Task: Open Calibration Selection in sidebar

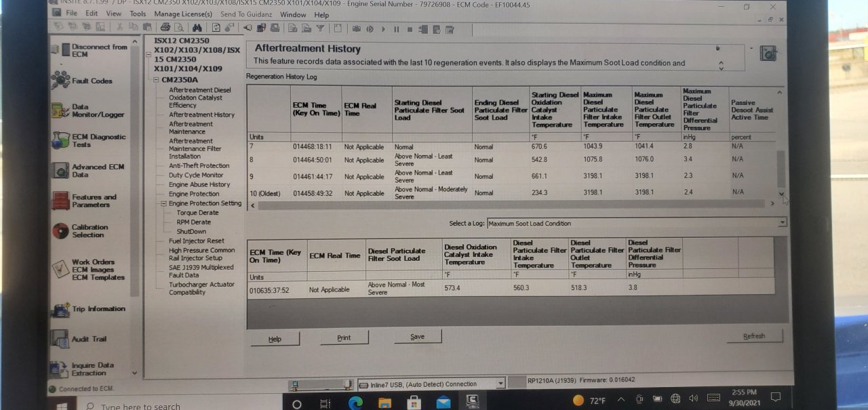Action: tap(80, 231)
